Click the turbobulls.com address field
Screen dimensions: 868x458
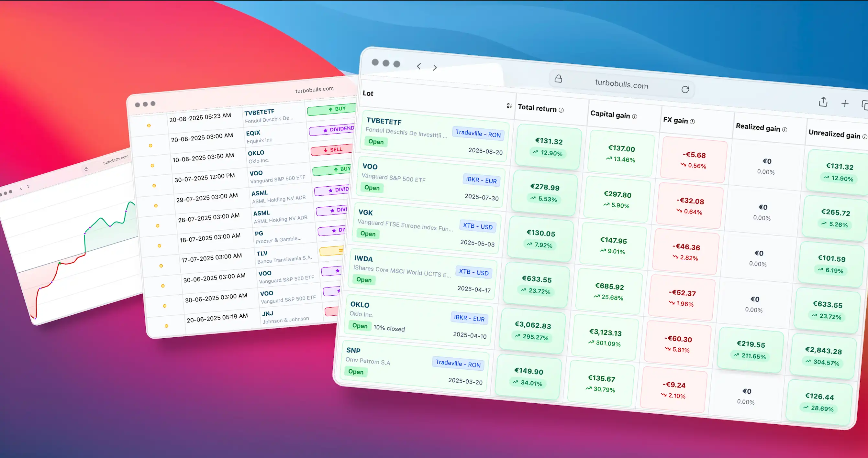coord(621,84)
